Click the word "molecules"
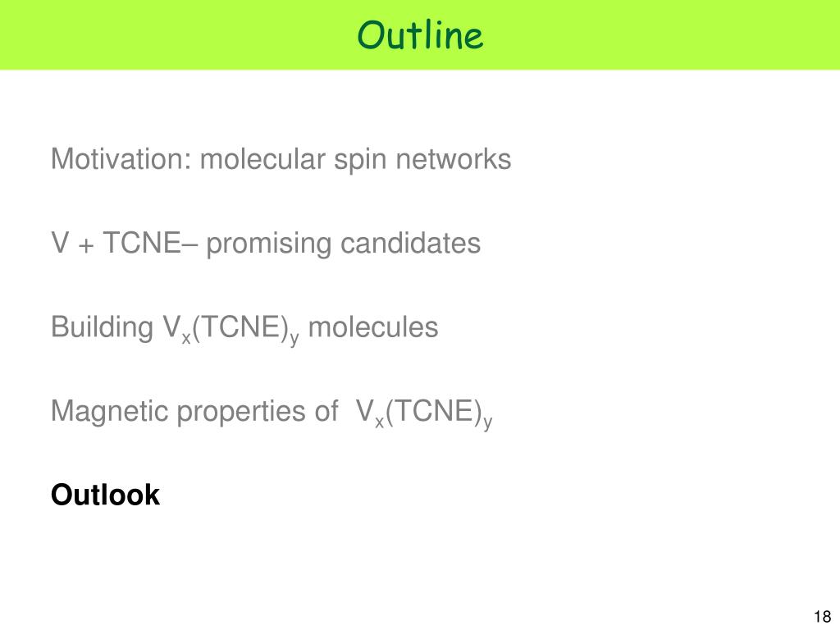The height and width of the screenshot is (630, 840). tap(373, 326)
